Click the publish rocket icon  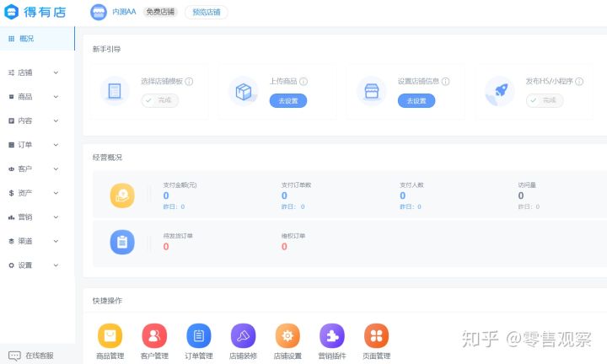[500, 91]
